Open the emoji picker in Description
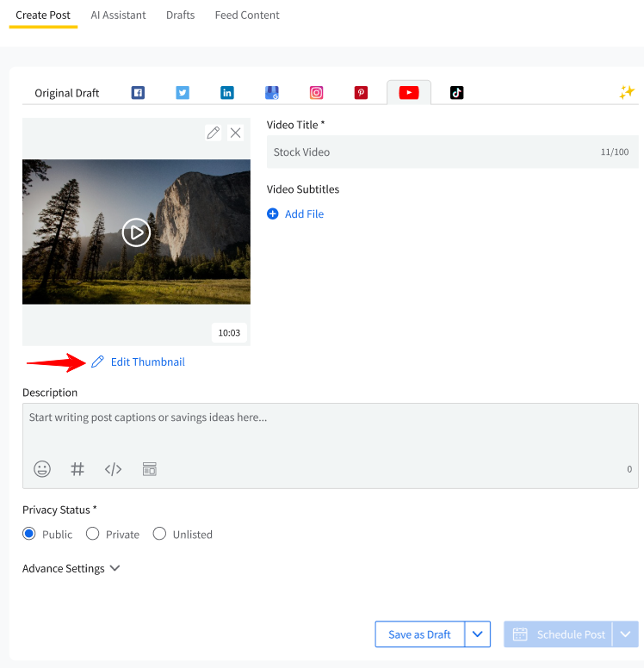Screen dimensions: 644x668 pos(42,469)
